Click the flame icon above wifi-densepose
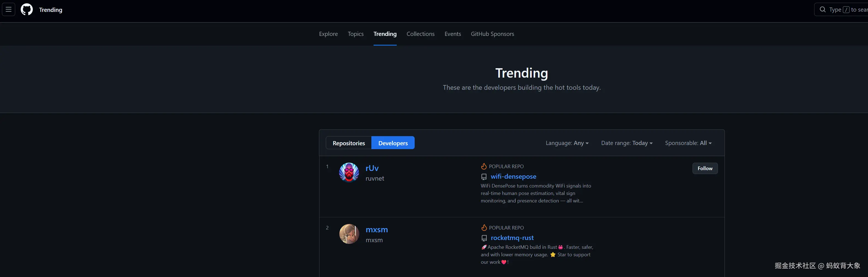 (484, 166)
